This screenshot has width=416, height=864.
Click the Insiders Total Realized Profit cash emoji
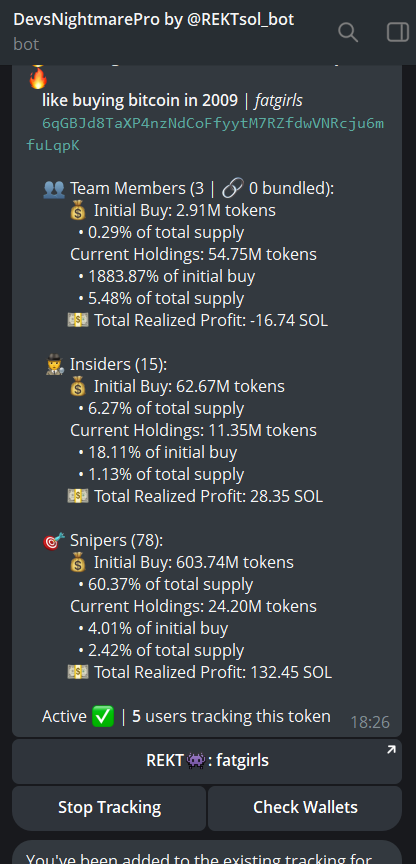[x=78, y=497]
